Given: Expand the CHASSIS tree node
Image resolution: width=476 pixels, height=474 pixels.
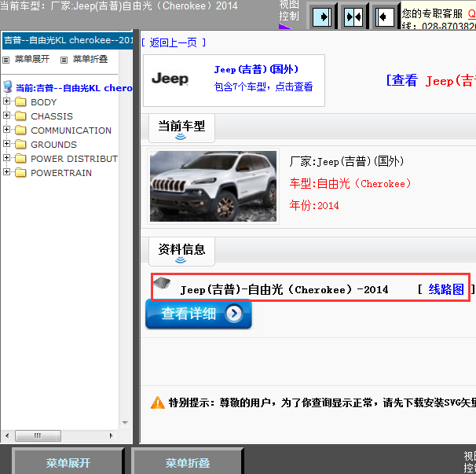Looking at the screenshot, I should [6, 115].
